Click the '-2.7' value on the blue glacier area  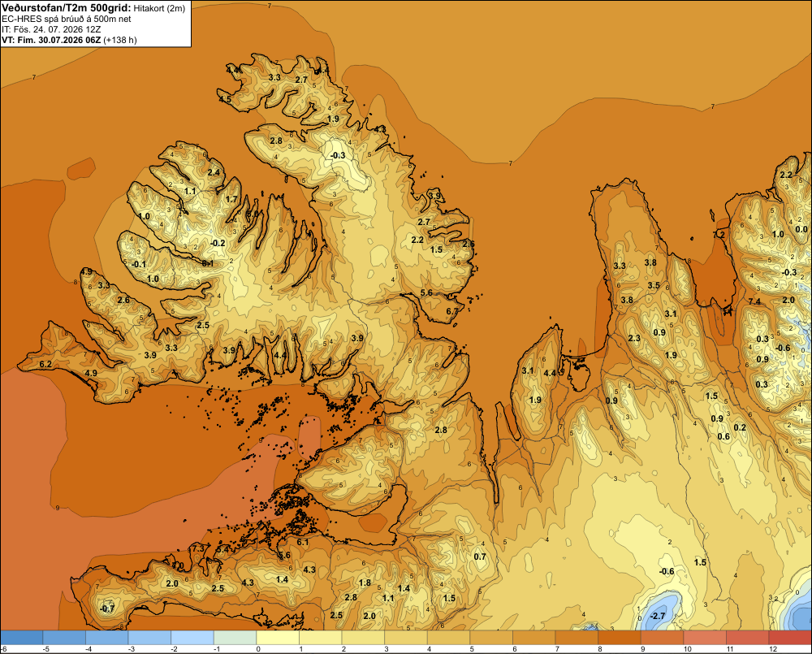657,616
